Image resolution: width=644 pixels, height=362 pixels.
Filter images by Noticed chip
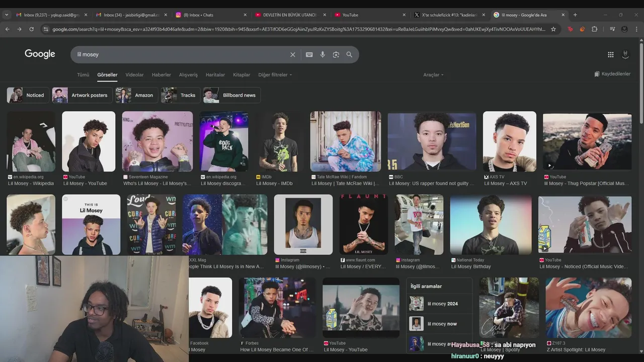pyautogui.click(x=27, y=95)
